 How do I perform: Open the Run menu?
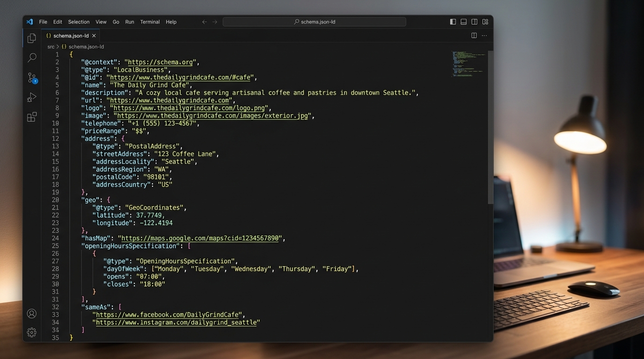click(130, 22)
